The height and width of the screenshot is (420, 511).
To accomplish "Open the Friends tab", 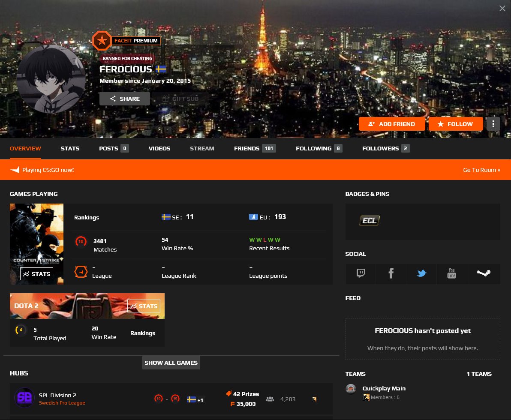I will coord(255,149).
